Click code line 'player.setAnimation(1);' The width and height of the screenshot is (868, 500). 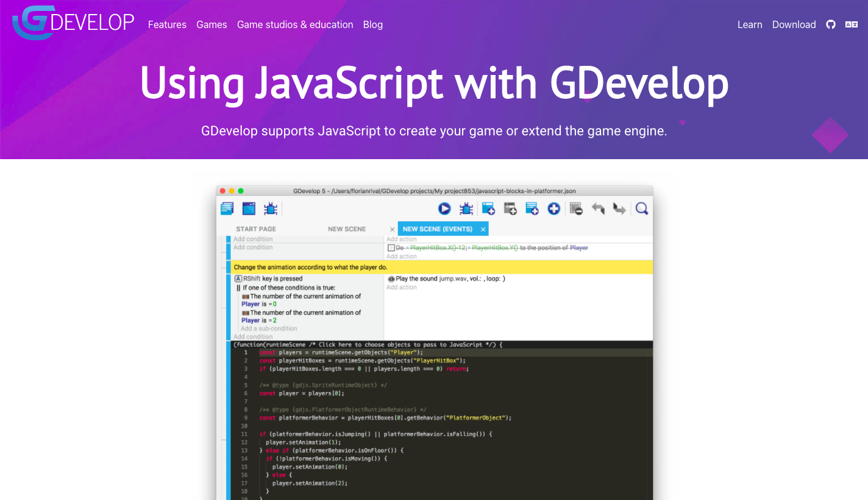click(302, 443)
